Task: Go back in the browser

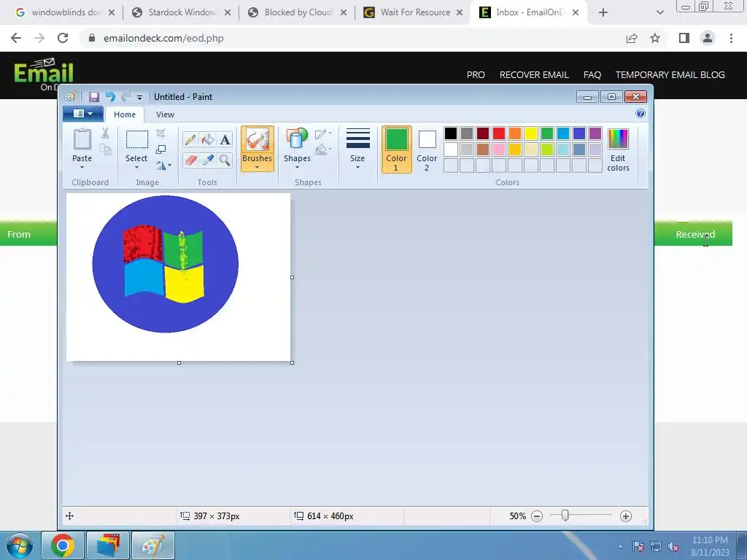Action: 16,38
